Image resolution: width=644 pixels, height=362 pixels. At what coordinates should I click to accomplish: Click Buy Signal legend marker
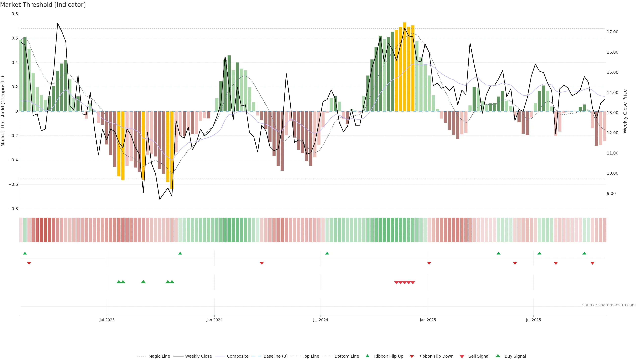[x=498, y=356]
